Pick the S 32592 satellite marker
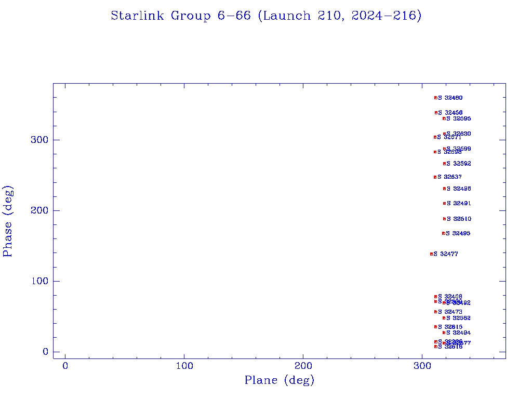532x399 pixels. (444, 164)
